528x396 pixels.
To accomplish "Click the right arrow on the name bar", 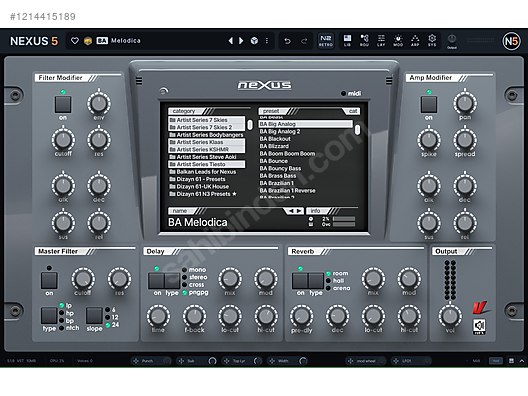I will 299,211.
